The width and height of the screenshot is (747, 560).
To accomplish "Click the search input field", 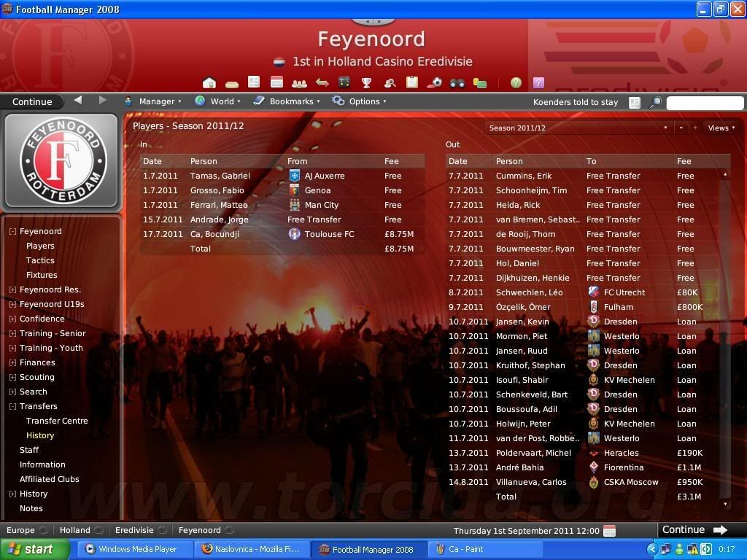I will coord(705,102).
